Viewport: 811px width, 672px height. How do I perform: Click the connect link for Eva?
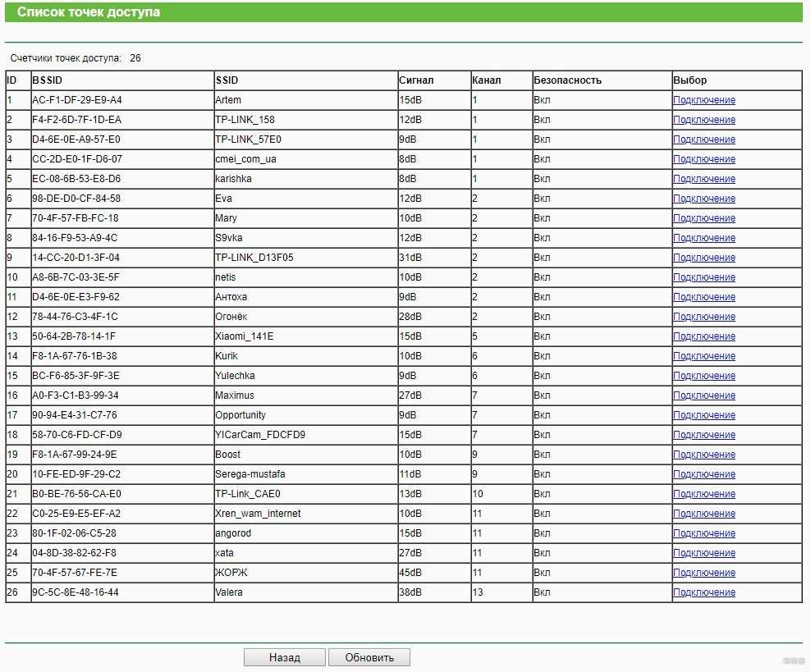703,199
